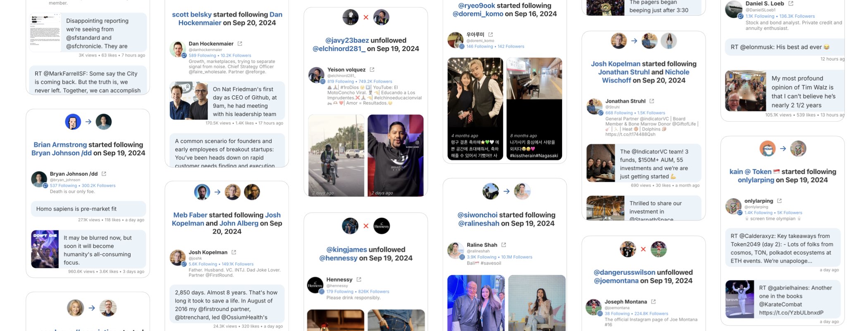Open @hennessy link in unfollow title
Image resolution: width=868 pixels, height=331 pixels.
[338, 258]
